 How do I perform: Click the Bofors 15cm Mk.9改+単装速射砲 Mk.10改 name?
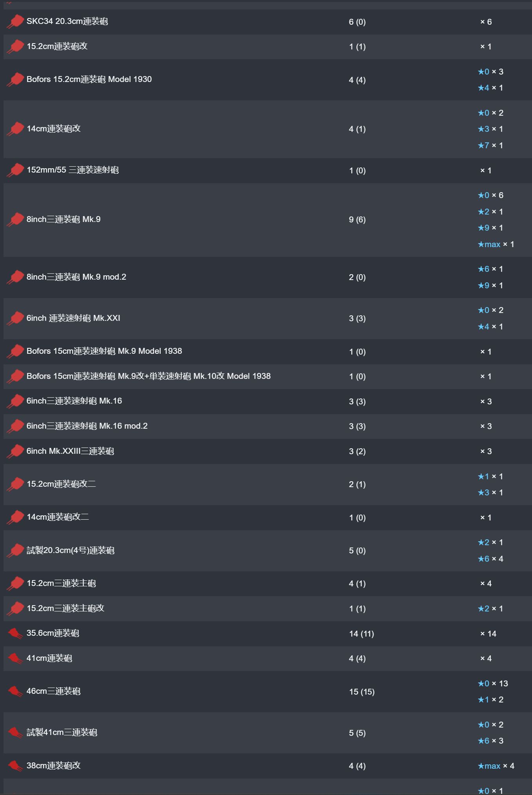tap(149, 376)
